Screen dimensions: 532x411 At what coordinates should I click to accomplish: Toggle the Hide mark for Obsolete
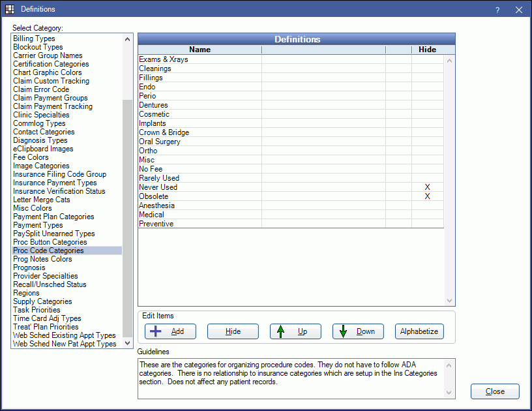(427, 196)
